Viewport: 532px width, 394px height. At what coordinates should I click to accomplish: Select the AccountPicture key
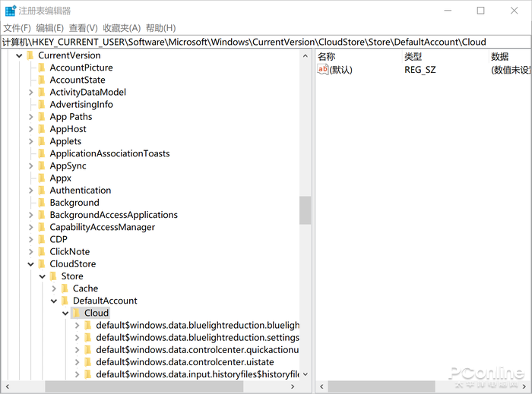tap(81, 68)
